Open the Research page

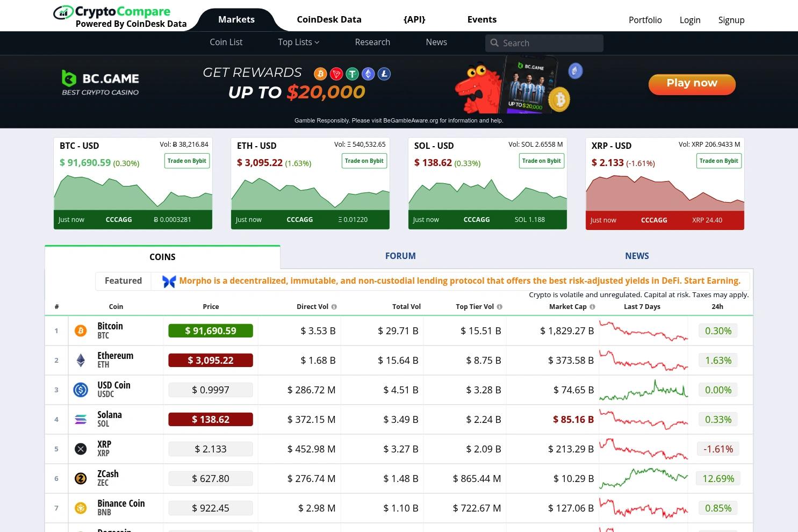point(372,42)
